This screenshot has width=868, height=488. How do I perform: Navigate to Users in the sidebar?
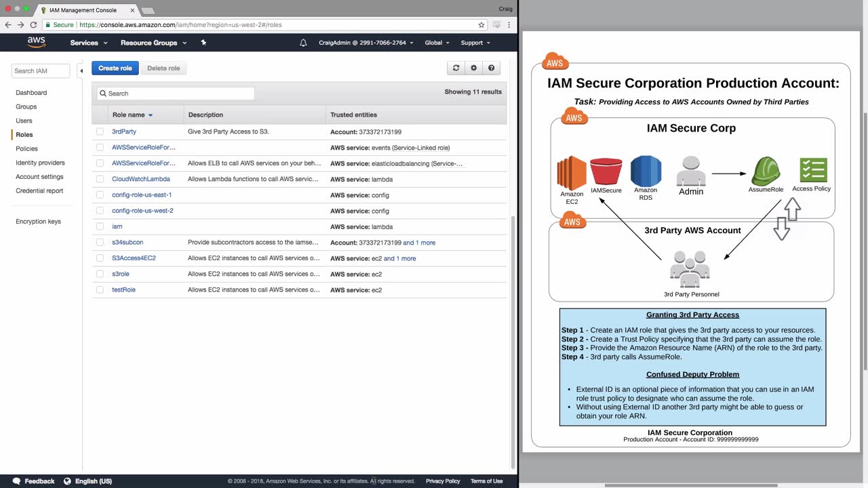click(24, 121)
